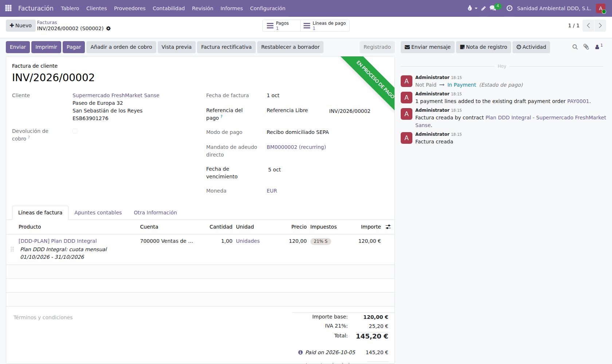Open the activities clock icon in top bar
612x364 pixels.
point(510,8)
